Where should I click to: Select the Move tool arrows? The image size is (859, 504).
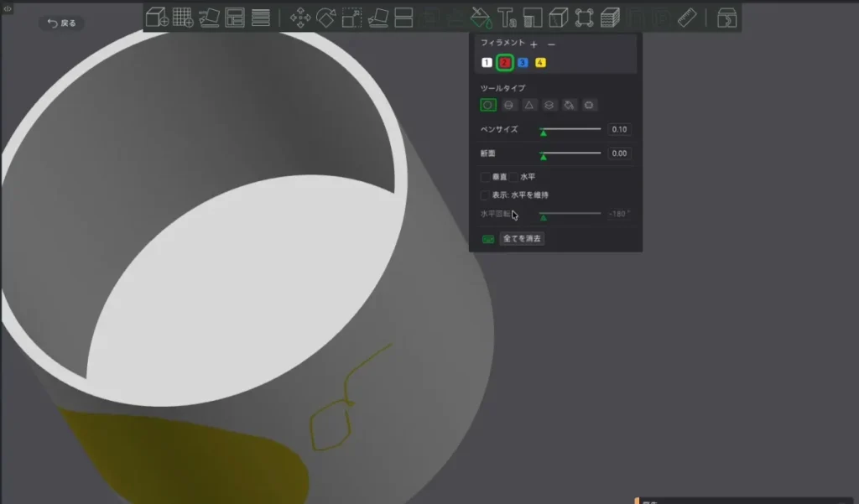tap(300, 18)
